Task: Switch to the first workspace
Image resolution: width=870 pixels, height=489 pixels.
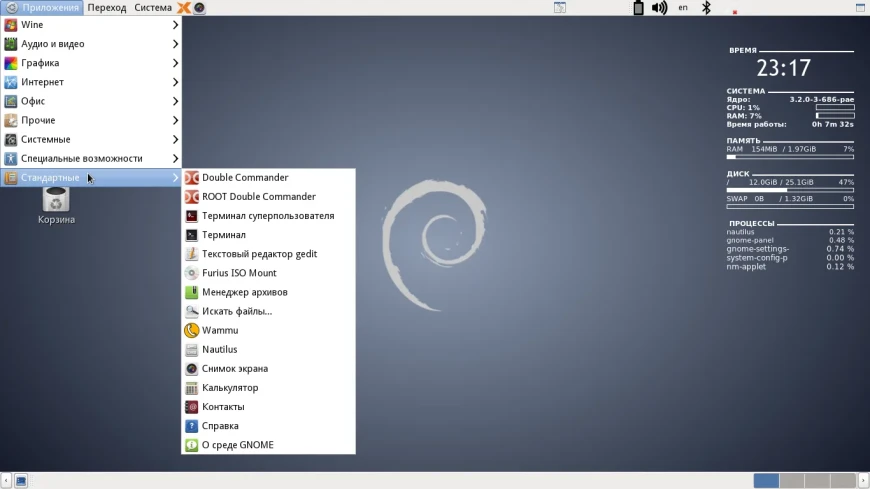Action: point(766,481)
